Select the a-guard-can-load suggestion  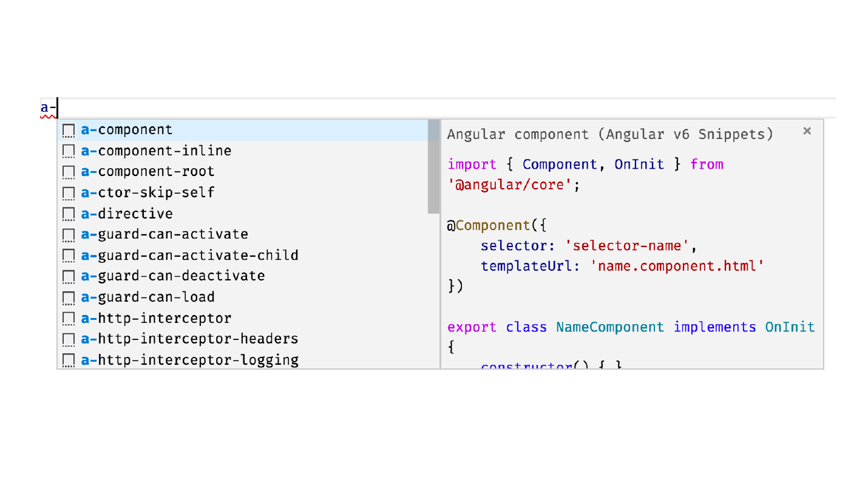243,297
